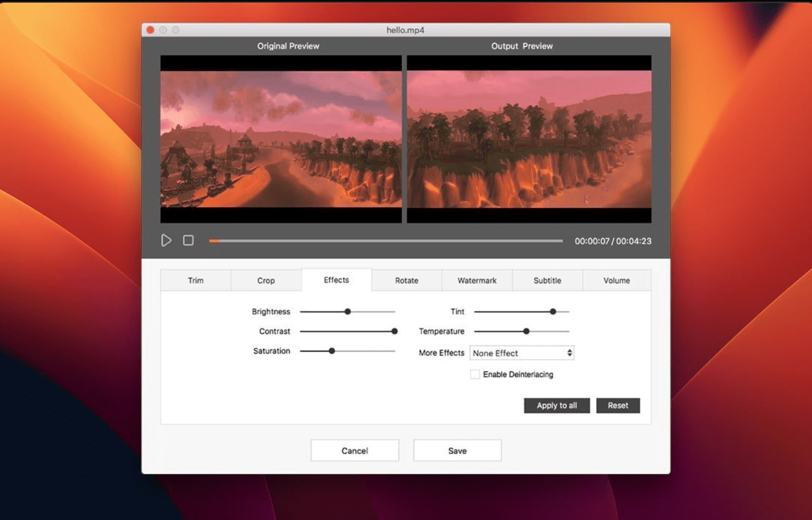The width and height of the screenshot is (812, 520).
Task: Play the video preview
Action: pos(166,240)
